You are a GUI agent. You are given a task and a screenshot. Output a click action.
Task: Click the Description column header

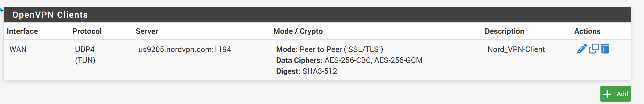coord(505,31)
